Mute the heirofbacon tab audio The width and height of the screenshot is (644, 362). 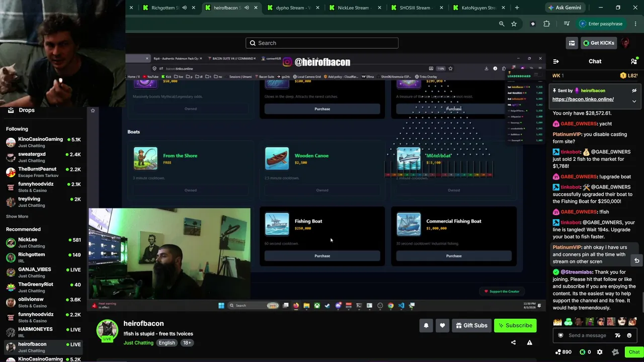point(247,8)
